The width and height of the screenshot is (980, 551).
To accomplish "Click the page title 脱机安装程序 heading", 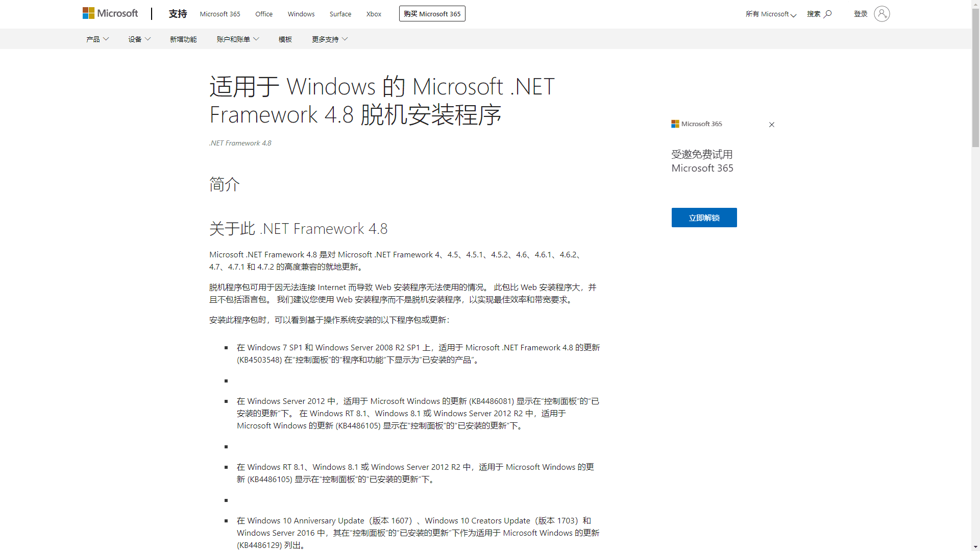I will coord(382,101).
